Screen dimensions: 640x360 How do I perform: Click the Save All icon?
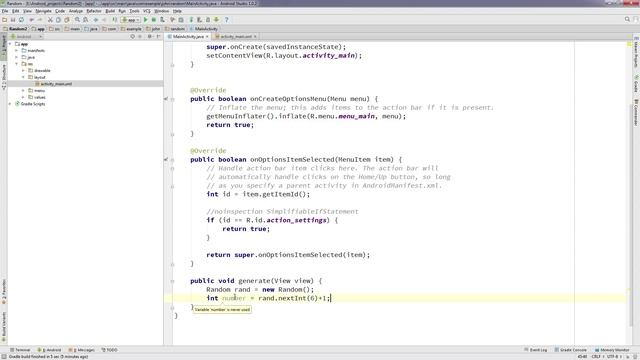[13, 20]
